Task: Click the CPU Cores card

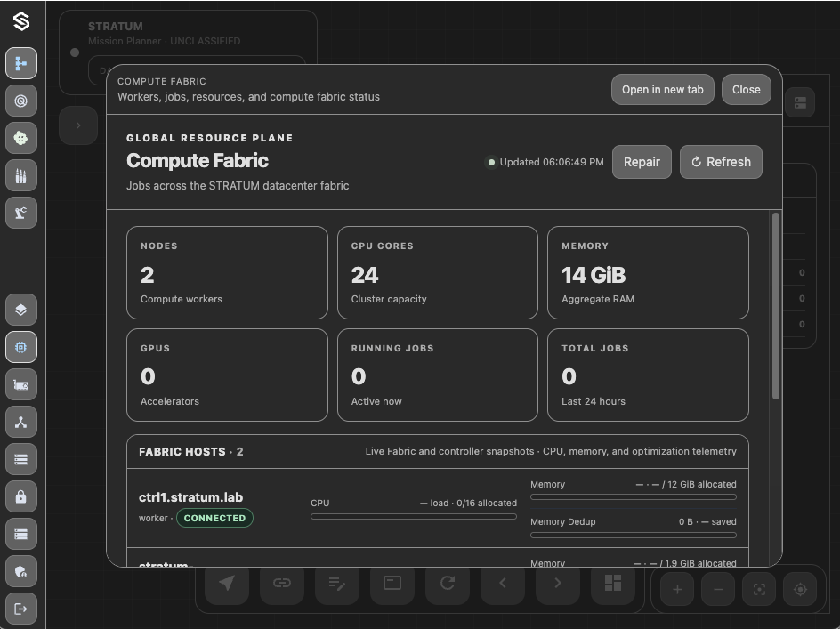Action: pos(438,273)
